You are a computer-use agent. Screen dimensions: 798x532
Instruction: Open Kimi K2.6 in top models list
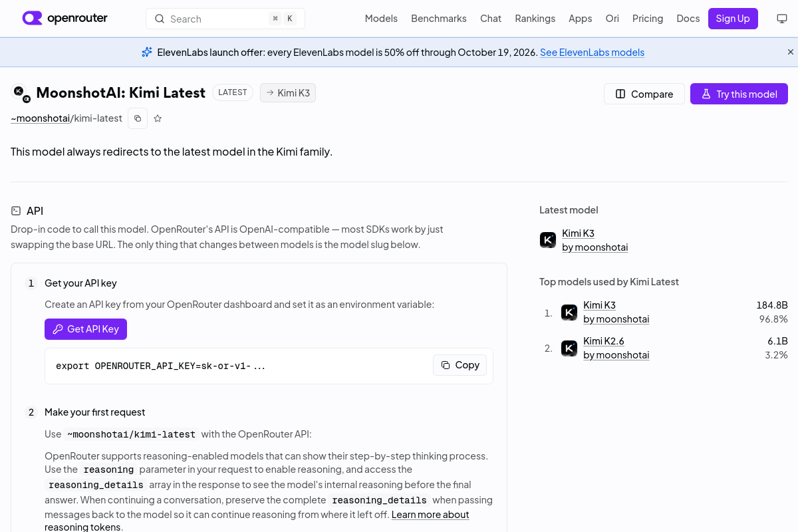[x=604, y=341]
